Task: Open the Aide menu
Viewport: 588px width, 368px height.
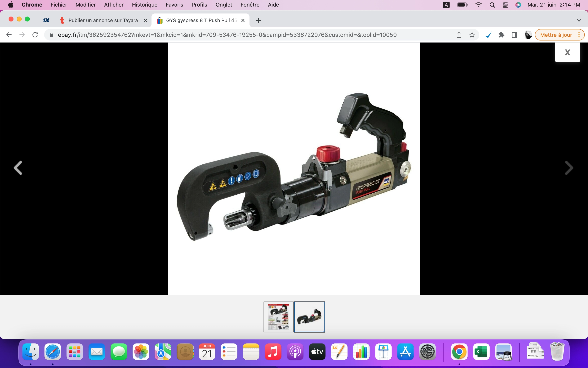Action: click(x=273, y=5)
